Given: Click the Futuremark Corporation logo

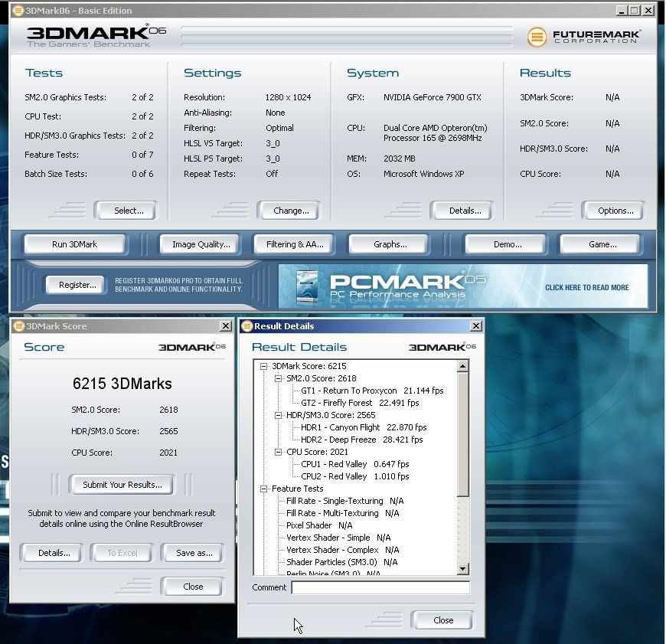Looking at the screenshot, I should (x=583, y=37).
